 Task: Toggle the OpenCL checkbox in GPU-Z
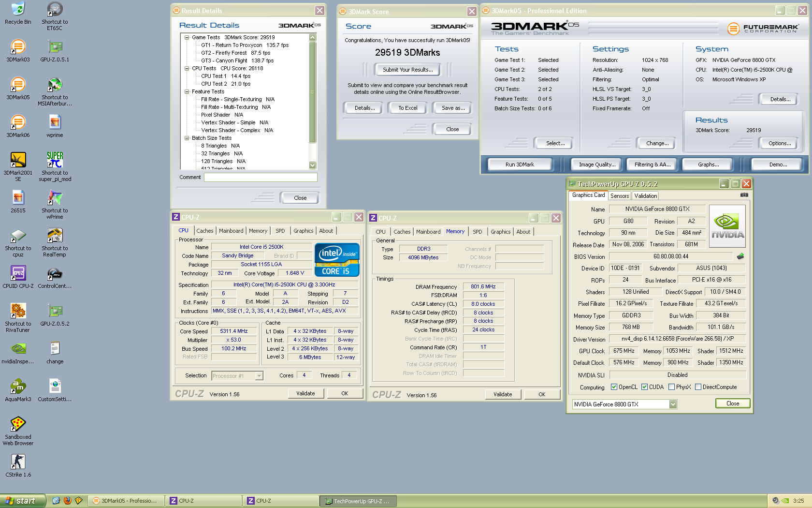tap(614, 387)
